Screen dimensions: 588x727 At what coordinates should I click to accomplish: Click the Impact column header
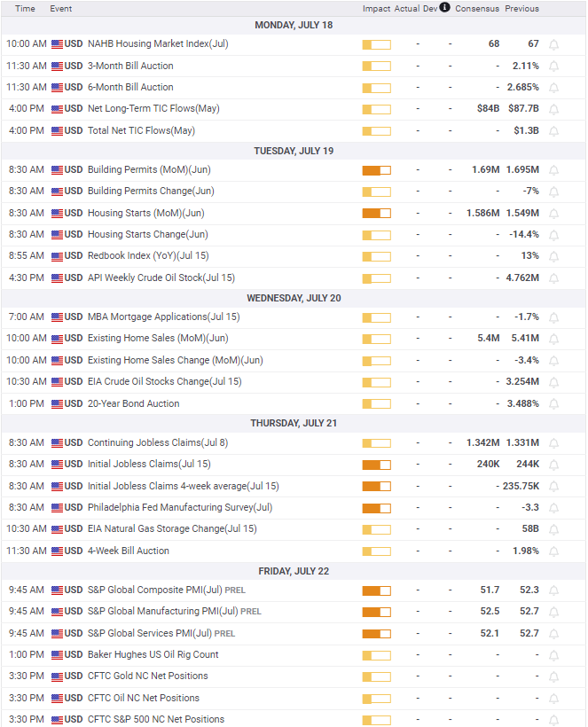click(376, 8)
